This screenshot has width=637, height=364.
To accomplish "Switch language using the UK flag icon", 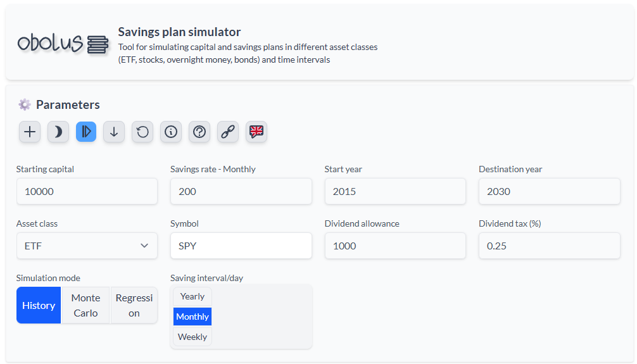I will click(256, 132).
